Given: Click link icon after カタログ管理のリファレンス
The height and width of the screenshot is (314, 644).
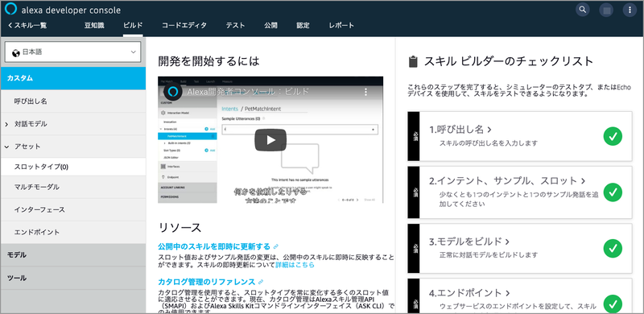Looking at the screenshot, I should 260,282.
